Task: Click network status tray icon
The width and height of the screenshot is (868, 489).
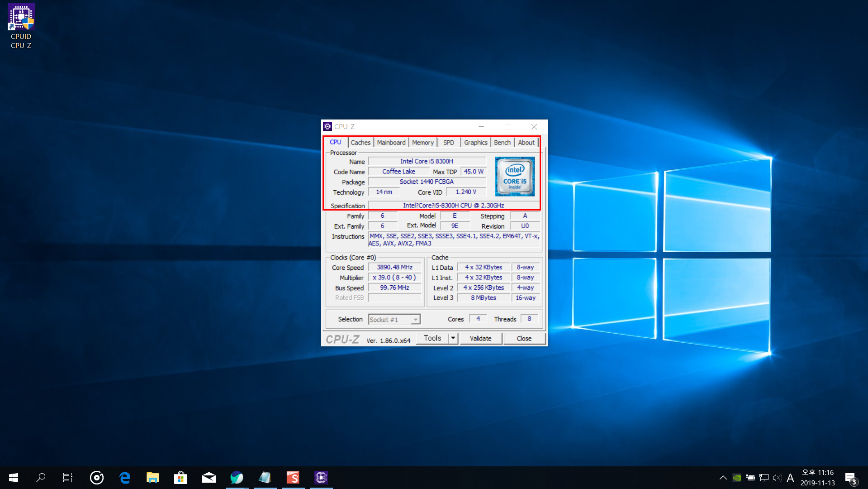Action: pyautogui.click(x=764, y=478)
